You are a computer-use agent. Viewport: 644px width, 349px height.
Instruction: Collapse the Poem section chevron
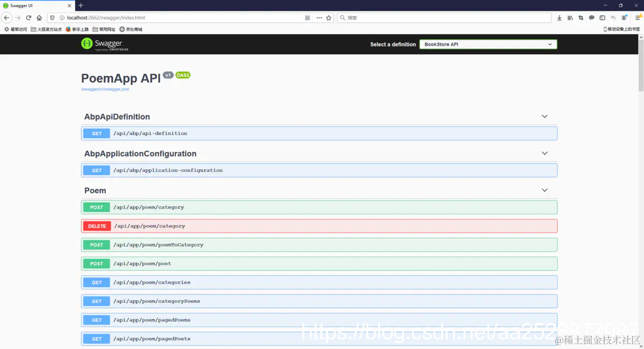545,191
